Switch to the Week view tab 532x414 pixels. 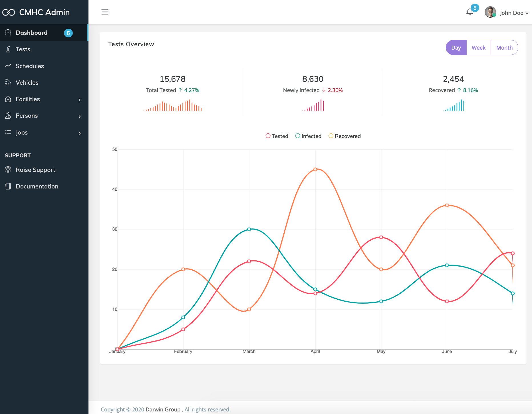click(479, 48)
